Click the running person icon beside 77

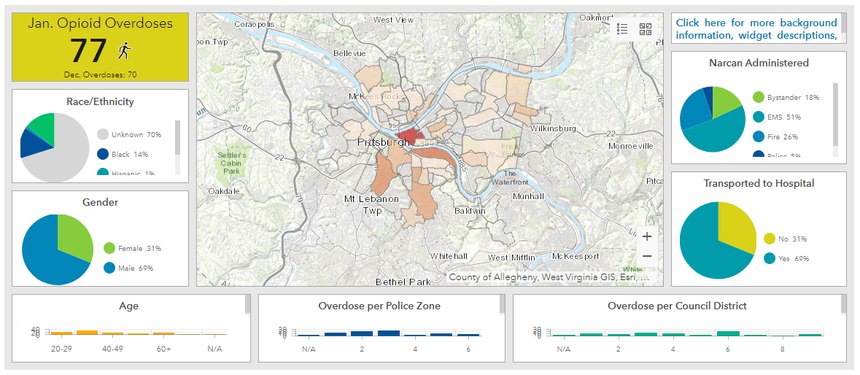click(x=125, y=50)
